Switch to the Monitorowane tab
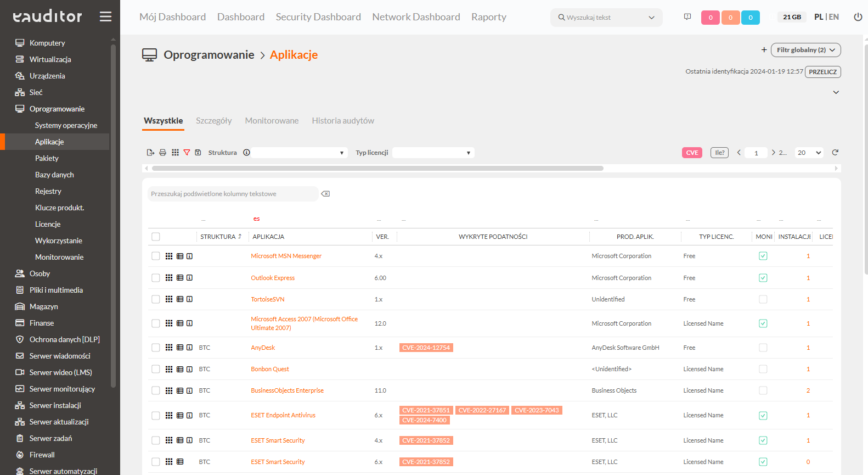The height and width of the screenshot is (475, 868). point(272,121)
